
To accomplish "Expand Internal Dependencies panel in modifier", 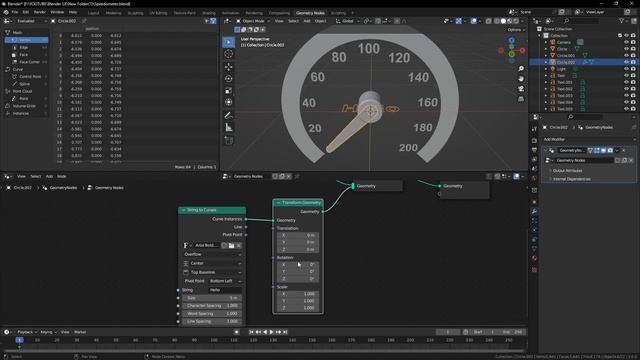I will tap(571, 179).
